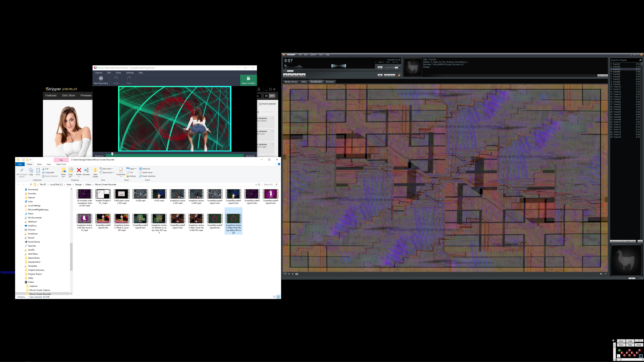Click the Winamp lightning bolt icon

[x=399, y=75]
